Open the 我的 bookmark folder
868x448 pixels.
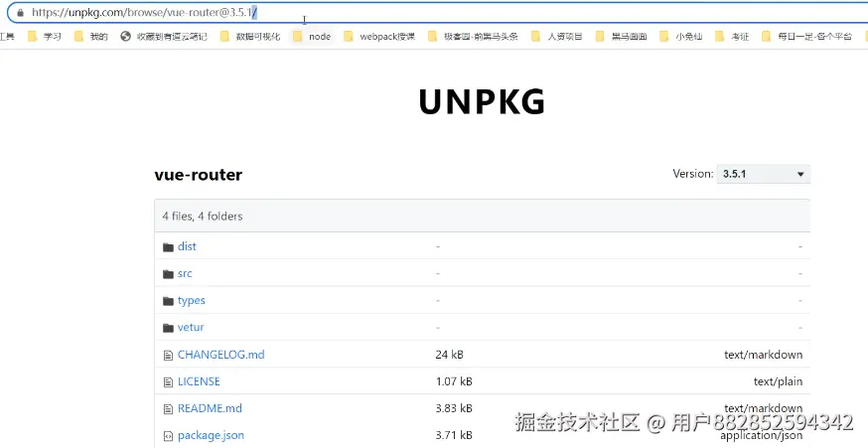pyautogui.click(x=91, y=37)
